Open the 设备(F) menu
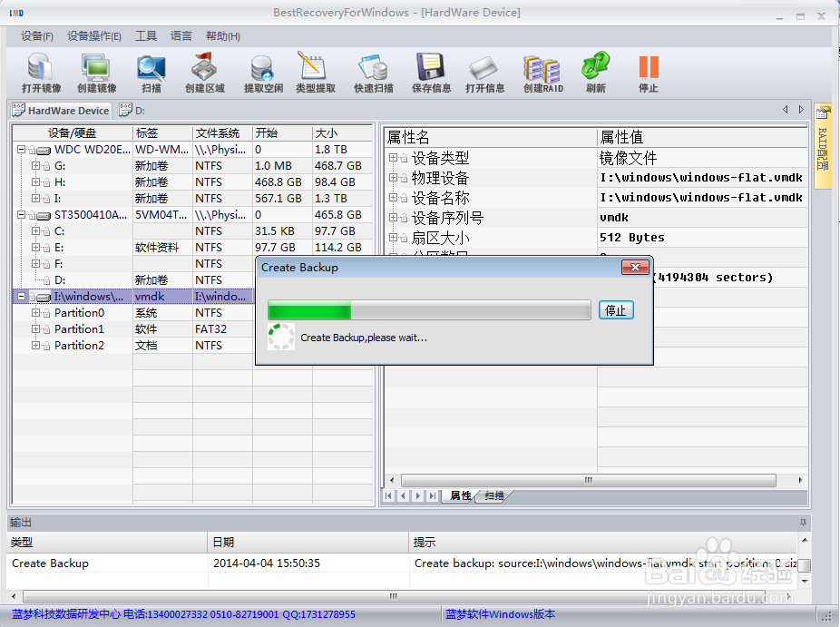This screenshot has width=840, height=627. point(37,36)
